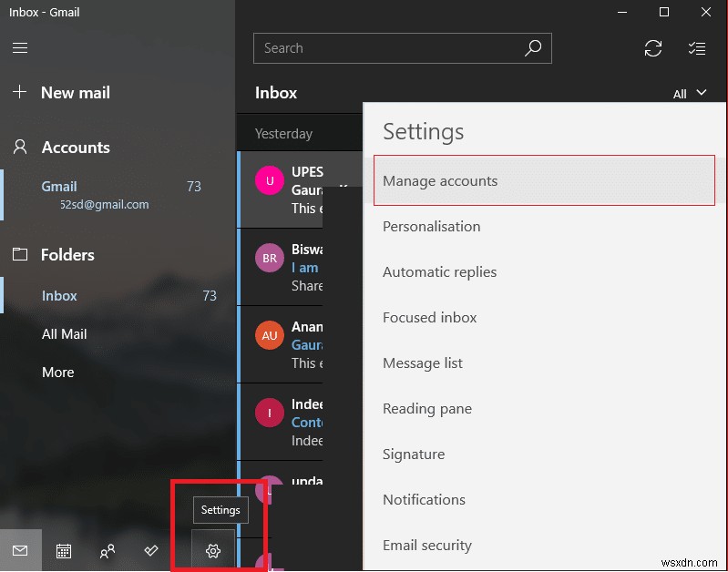This screenshot has height=572, width=728.
Task: Click the Folders folder icon
Action: coord(20,254)
